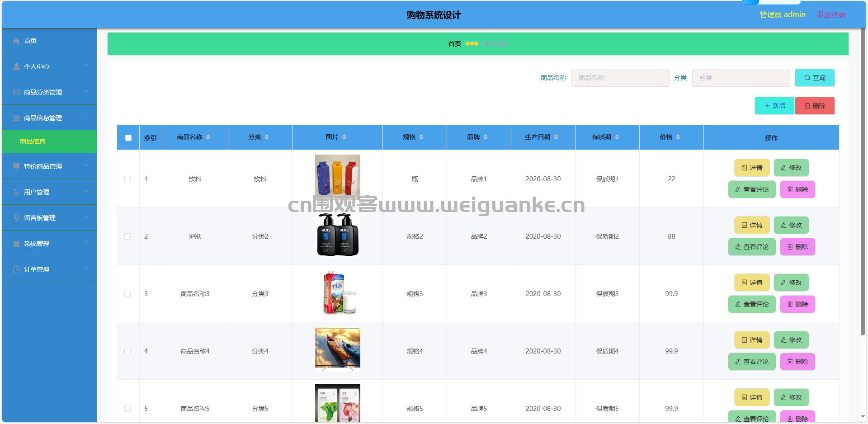The image size is (868, 424).
Task: Toggle the select-all checkbox in the table header
Action: click(x=128, y=138)
